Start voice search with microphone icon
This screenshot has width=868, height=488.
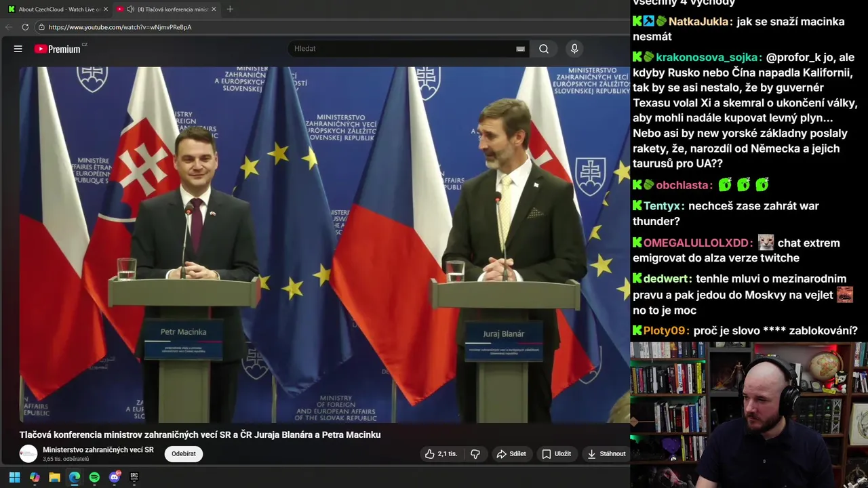pos(574,49)
